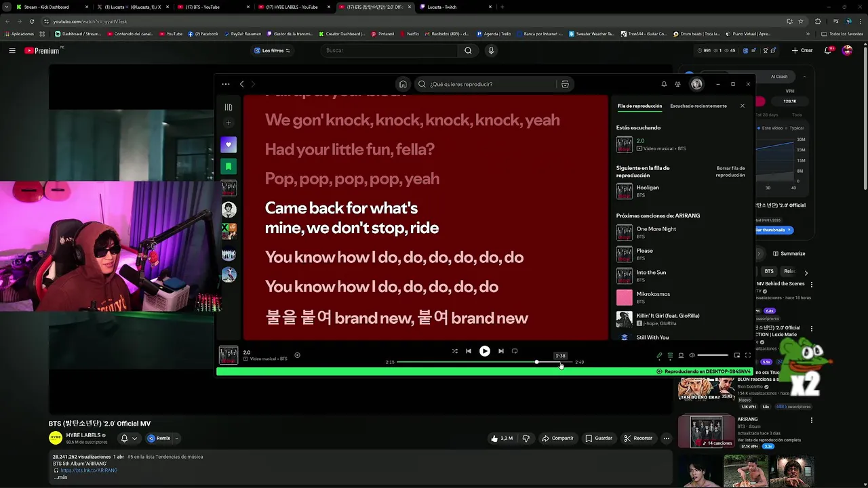Click the Spotify song progress bar
This screenshot has height=488, width=868.
coord(484,362)
